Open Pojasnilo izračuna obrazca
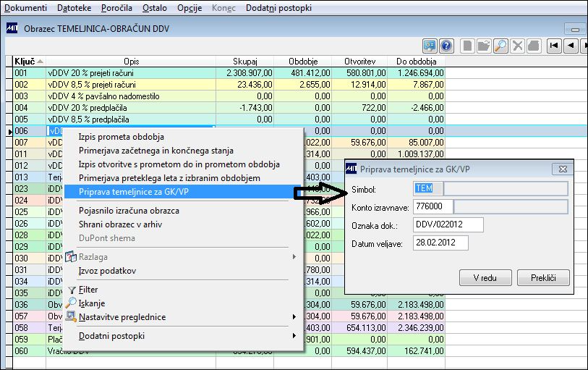Image resolution: width=588 pixels, height=370 pixels. 129,211
